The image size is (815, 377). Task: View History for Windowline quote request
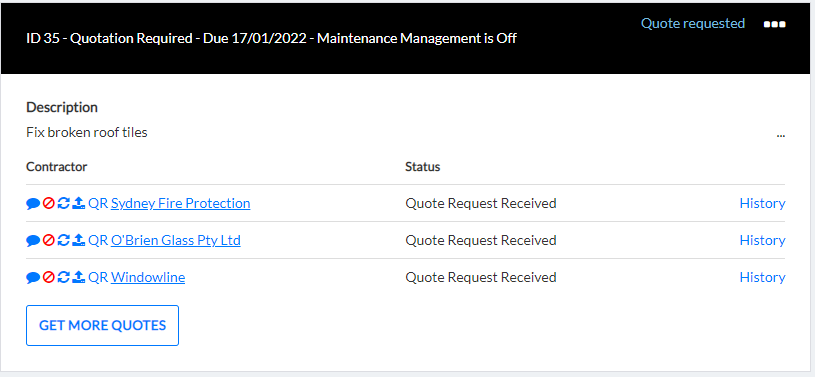coord(762,277)
